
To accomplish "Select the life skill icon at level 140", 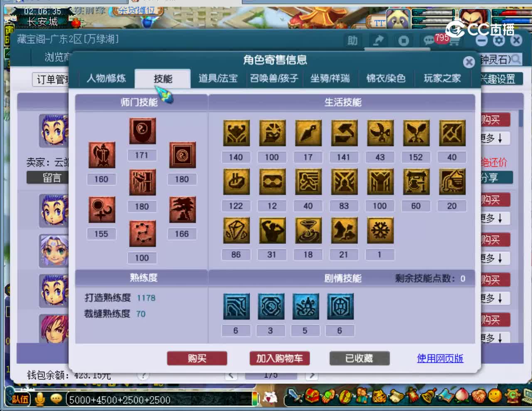I will [236, 133].
